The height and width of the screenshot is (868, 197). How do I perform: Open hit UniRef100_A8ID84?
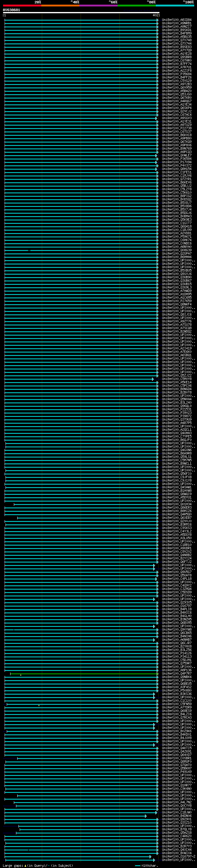click(x=177, y=20)
